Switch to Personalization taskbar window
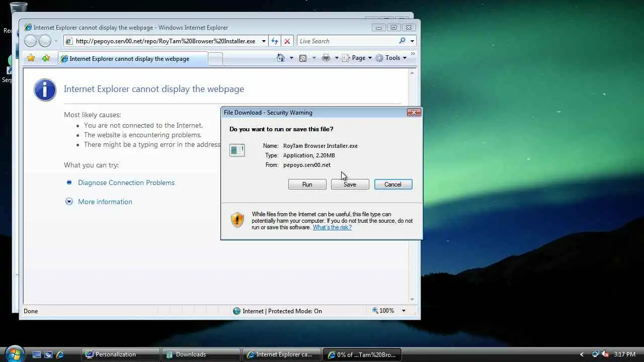The width and height of the screenshot is (644, 362). point(121,354)
